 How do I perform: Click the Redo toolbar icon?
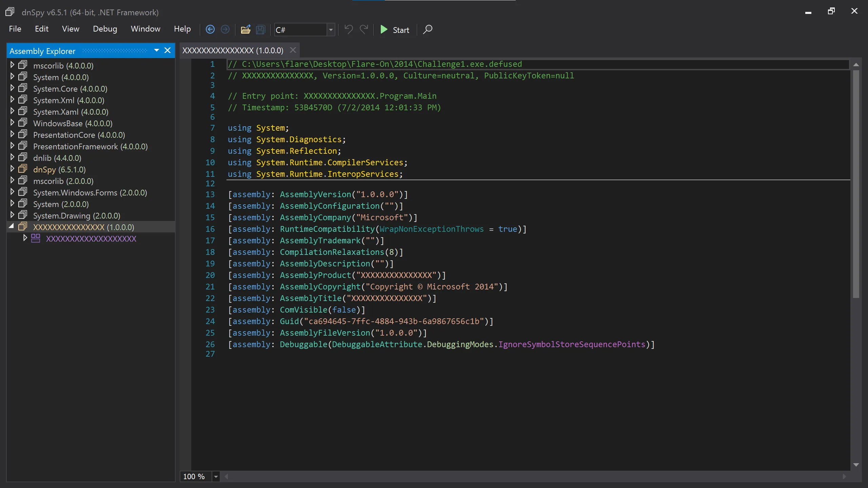(x=364, y=30)
